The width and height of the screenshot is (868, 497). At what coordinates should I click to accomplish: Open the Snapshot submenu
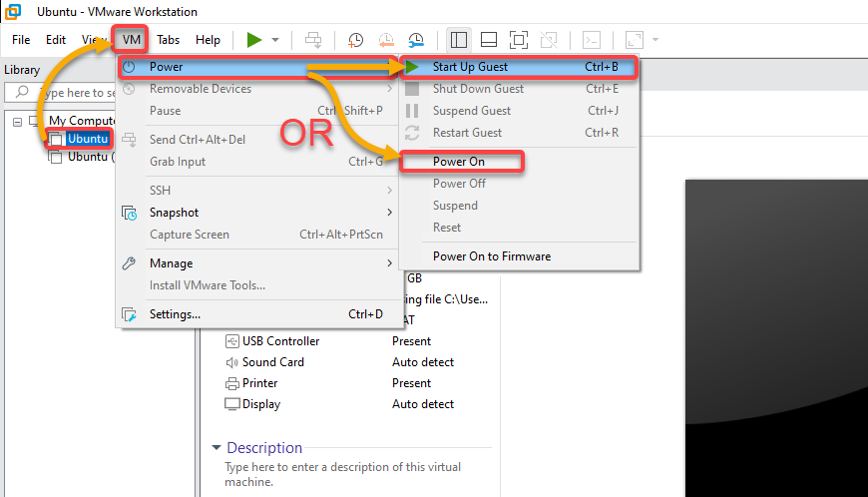258,213
